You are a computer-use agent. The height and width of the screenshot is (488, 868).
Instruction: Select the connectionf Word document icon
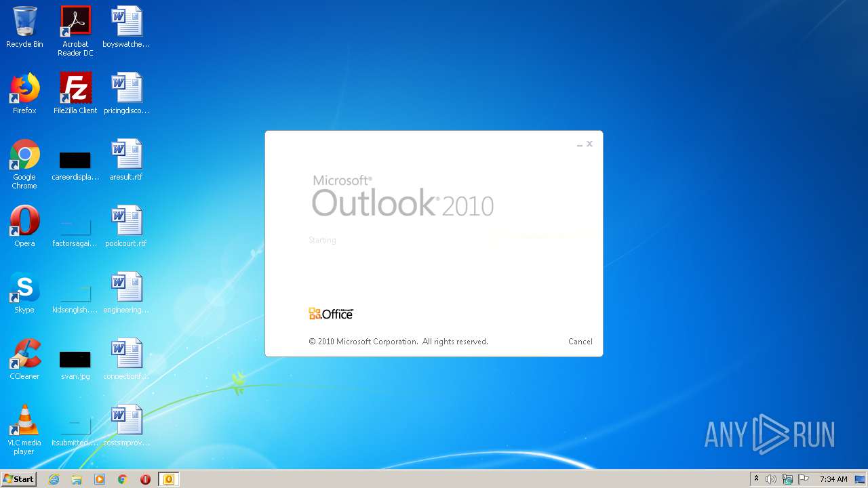tap(126, 359)
